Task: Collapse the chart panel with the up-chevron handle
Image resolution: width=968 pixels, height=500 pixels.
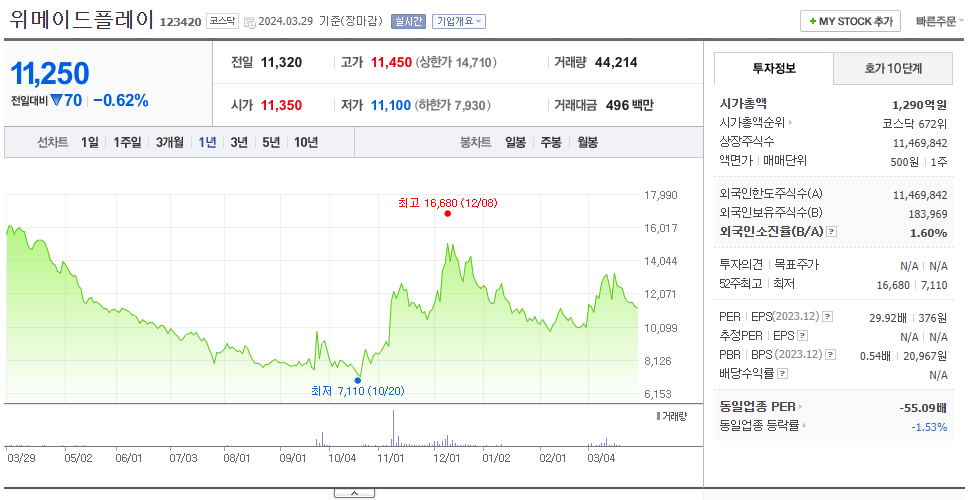Action: pyautogui.click(x=354, y=493)
